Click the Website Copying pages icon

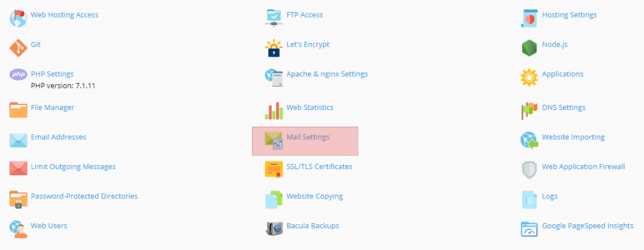274,200
